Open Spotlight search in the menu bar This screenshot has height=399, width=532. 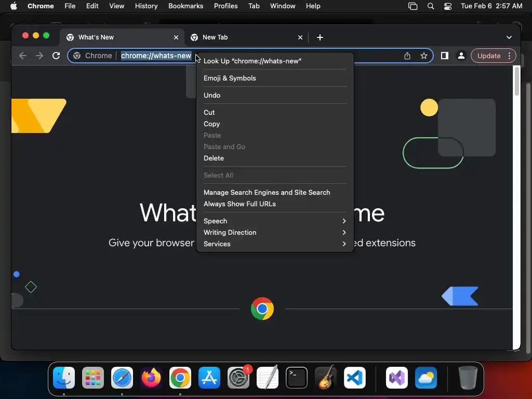[431, 6]
